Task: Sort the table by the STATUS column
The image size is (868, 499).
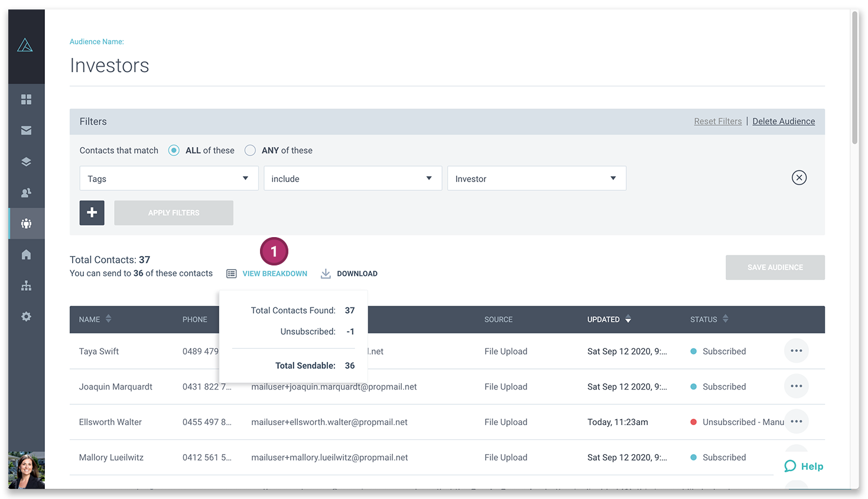Action: coord(709,319)
